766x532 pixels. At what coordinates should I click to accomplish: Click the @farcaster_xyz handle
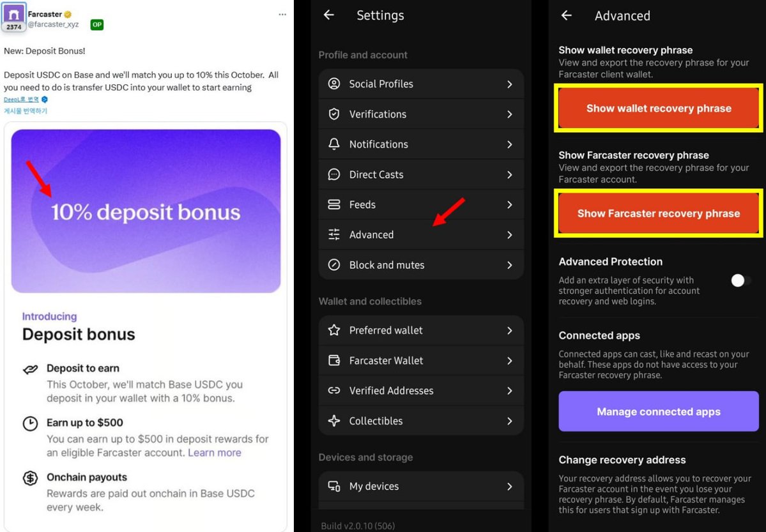(x=53, y=24)
